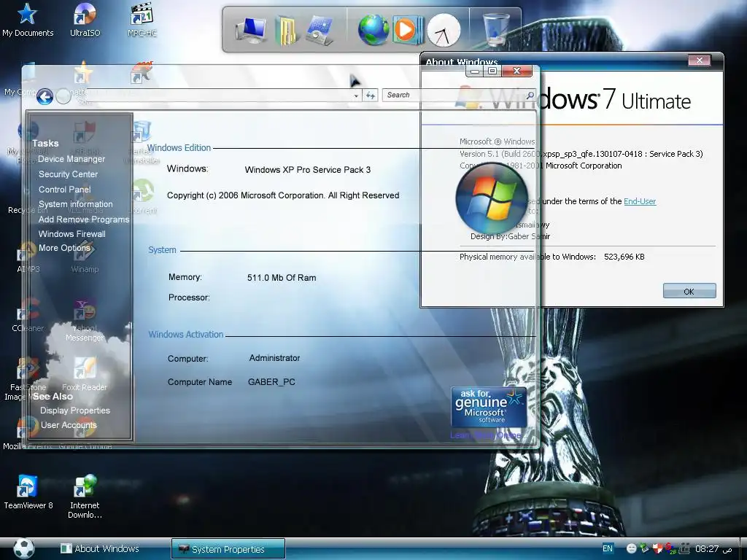
Task: Click the Administrator value next to Computer
Action: 274,358
